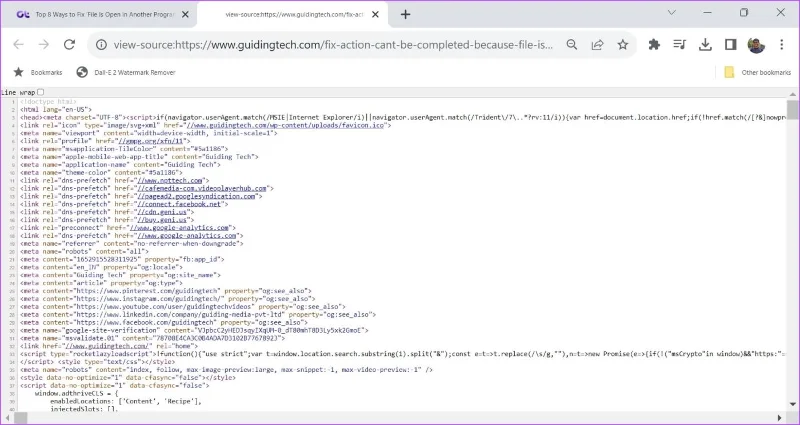
Task: Click the scroll right arrow at bottom
Action: (x=779, y=418)
